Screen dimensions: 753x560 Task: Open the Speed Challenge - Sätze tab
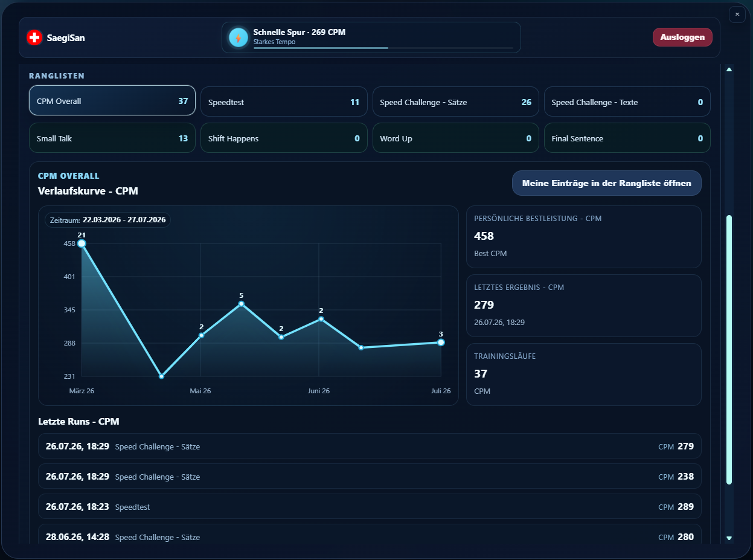(x=455, y=102)
